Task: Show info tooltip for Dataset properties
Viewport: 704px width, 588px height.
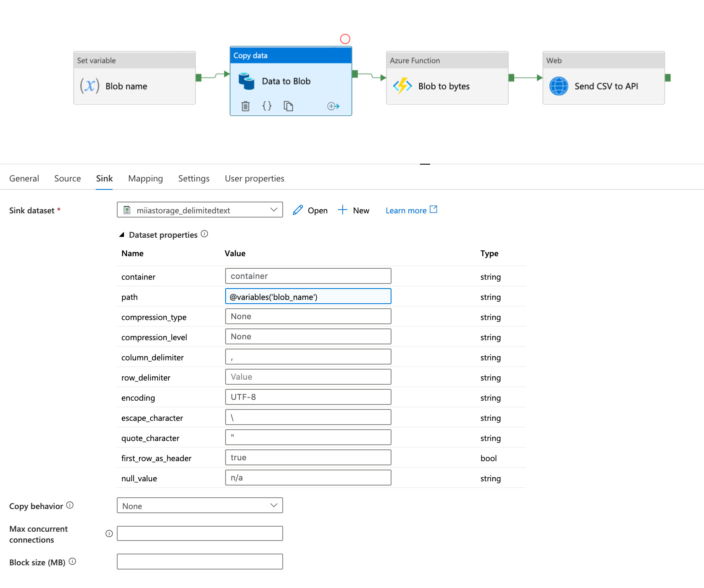Action: coord(205,234)
